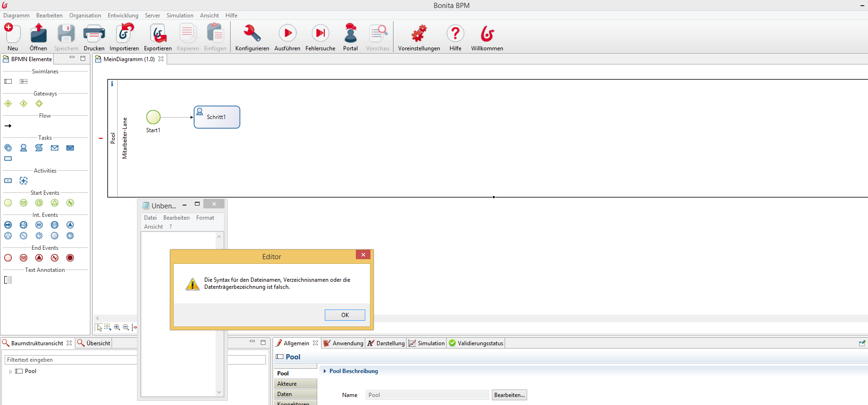Image resolution: width=868 pixels, height=405 pixels.
Task: Pick the exclusive (X) gateway icon
Action: pos(24,103)
